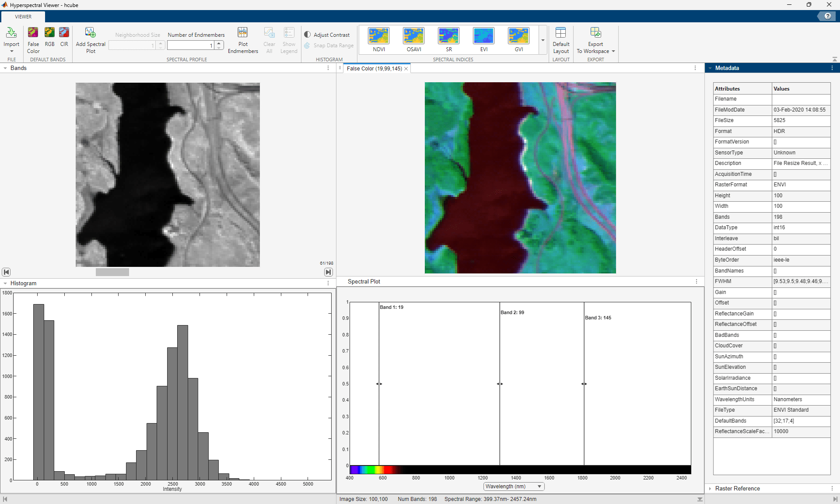
Task: Expand the Raster Reference section
Action: pyautogui.click(x=710, y=489)
